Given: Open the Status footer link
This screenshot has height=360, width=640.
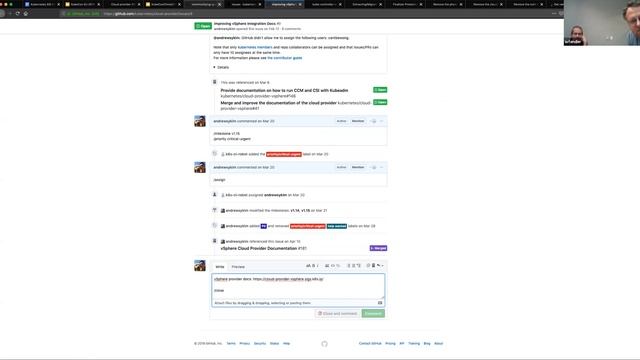Looking at the screenshot, I should pos(274,344).
